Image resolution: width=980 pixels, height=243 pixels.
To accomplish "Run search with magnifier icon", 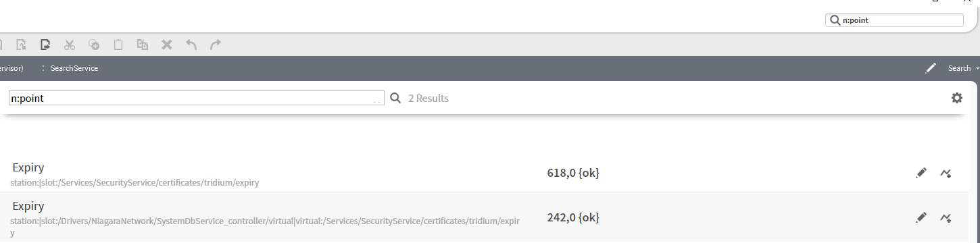I will click(396, 99).
